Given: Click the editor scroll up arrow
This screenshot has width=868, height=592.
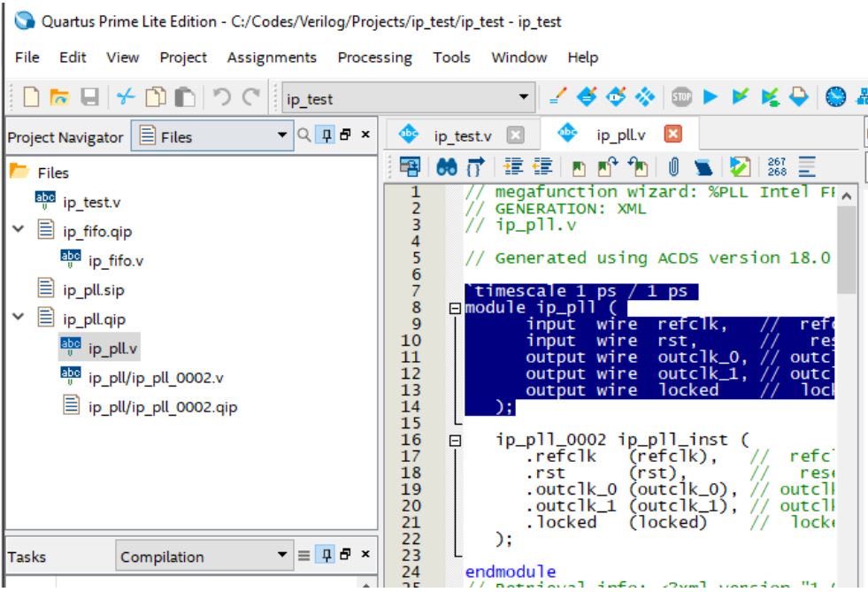Looking at the screenshot, I should coord(847,196).
